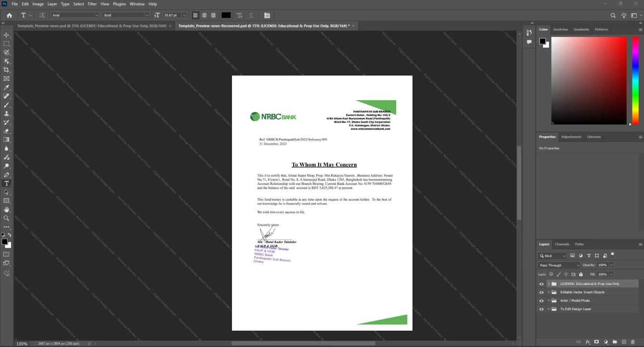
Task: Select the Eraser tool
Action: tap(6, 131)
